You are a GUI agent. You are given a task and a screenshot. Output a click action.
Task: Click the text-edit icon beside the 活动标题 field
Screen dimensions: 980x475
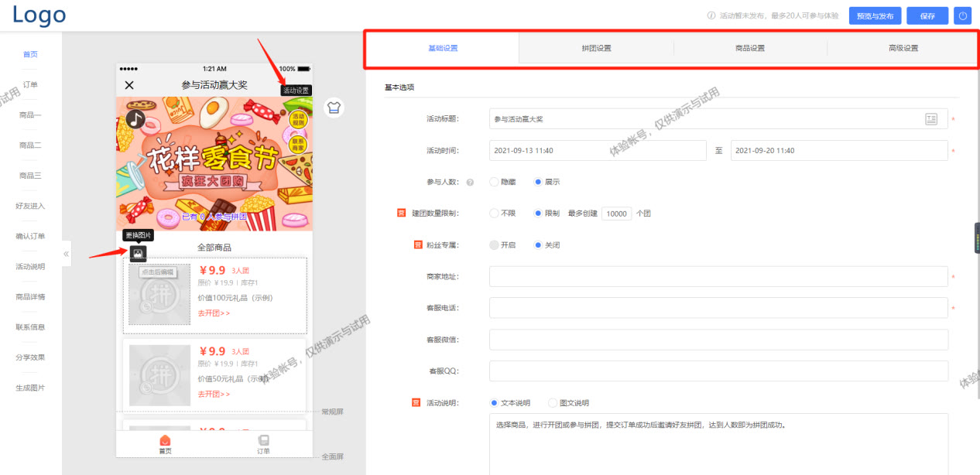click(932, 119)
